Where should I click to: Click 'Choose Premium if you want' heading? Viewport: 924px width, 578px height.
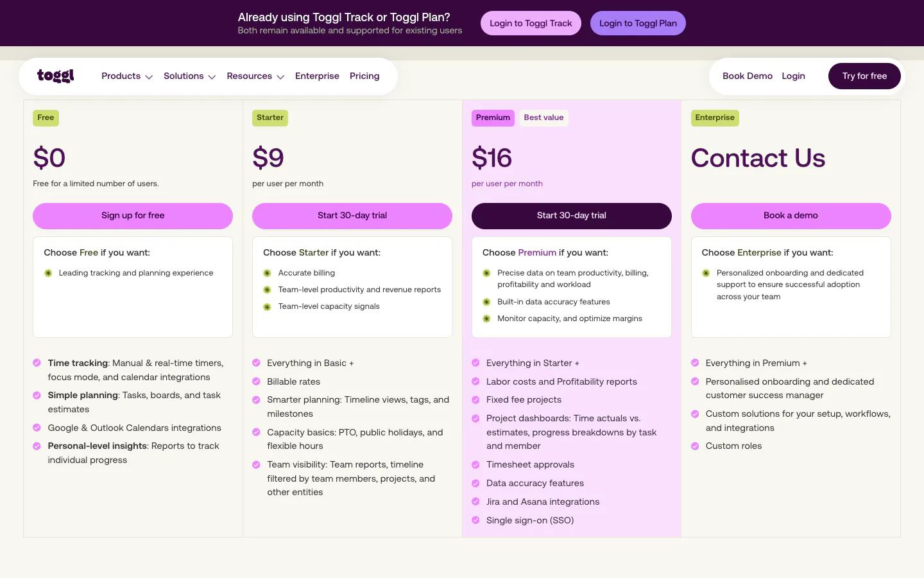(545, 252)
